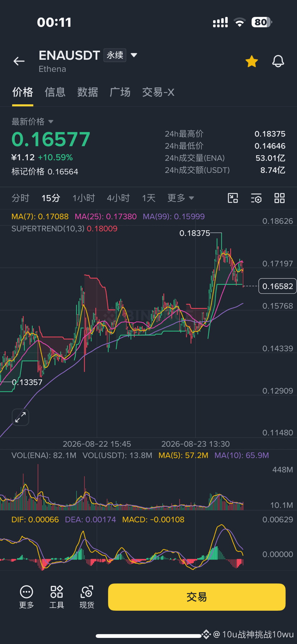Open the 更多 menu at bottom
Image resolution: width=297 pixels, height=644 pixels.
tap(27, 597)
